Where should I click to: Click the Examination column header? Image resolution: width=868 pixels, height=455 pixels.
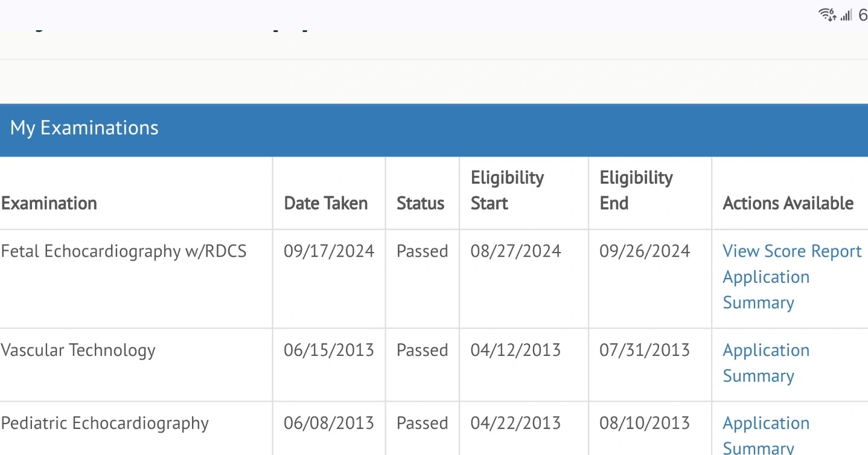(x=49, y=203)
